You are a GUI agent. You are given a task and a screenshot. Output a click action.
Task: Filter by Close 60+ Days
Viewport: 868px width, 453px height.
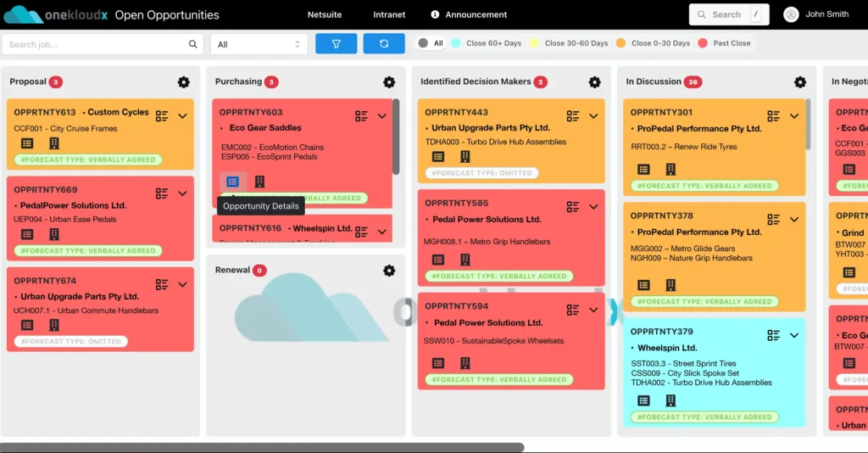point(487,43)
